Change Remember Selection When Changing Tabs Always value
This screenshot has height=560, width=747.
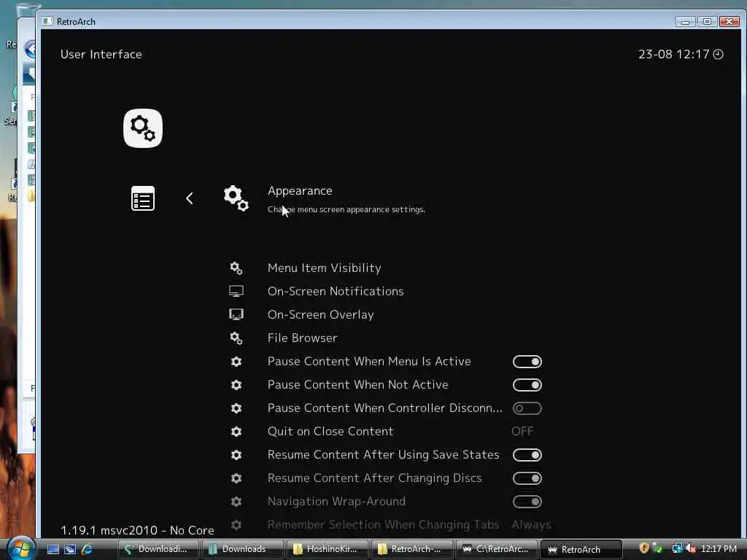[531, 525]
